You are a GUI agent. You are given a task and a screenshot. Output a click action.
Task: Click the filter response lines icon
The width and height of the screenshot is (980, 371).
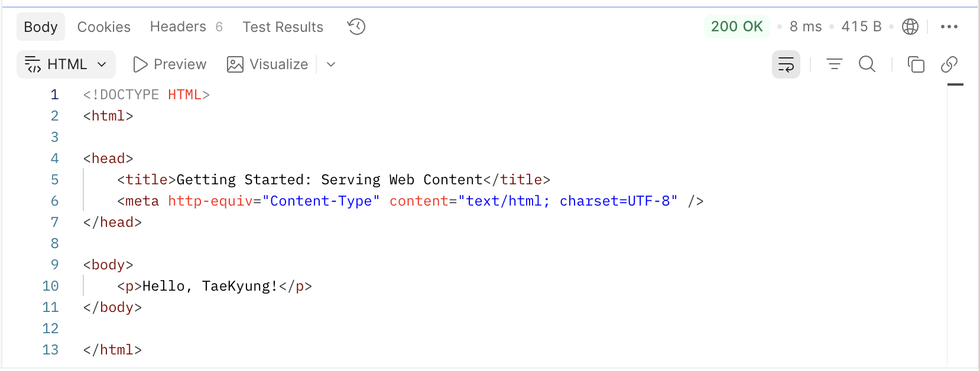coord(835,64)
